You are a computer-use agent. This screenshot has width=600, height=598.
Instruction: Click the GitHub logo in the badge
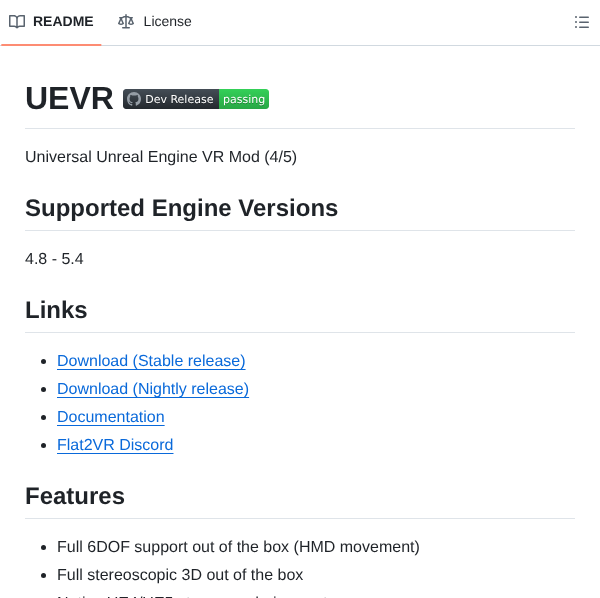pos(134,99)
